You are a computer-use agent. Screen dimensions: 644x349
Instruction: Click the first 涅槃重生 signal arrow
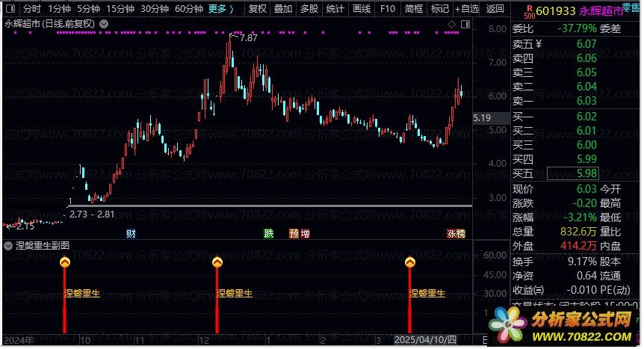64,262
